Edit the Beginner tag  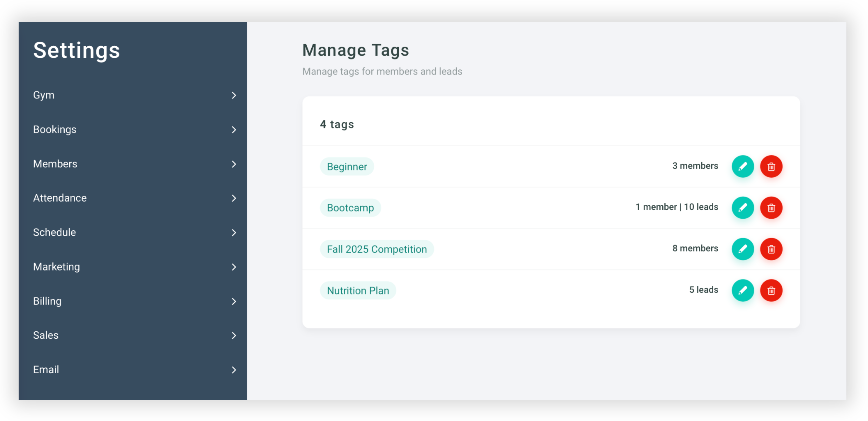click(742, 166)
